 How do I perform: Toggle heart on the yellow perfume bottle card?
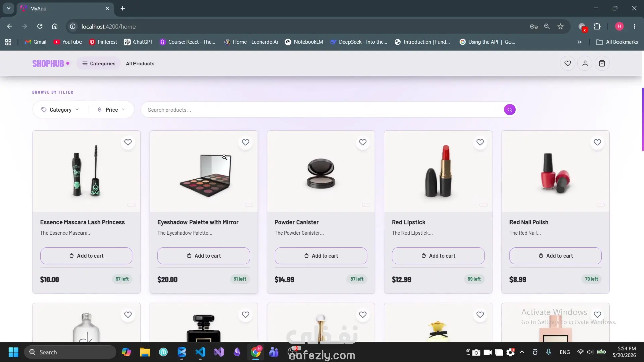point(480,315)
